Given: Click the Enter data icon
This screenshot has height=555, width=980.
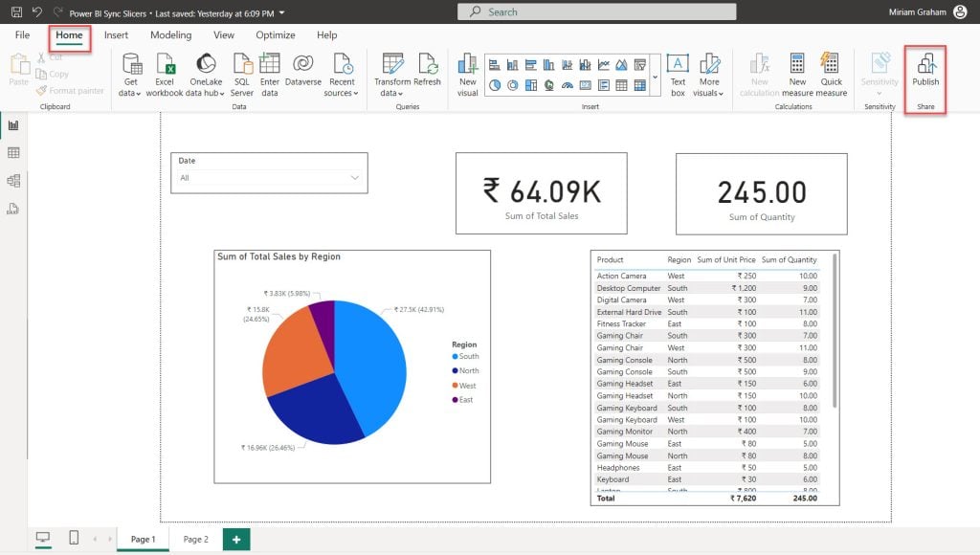Looking at the screenshot, I should [269, 64].
